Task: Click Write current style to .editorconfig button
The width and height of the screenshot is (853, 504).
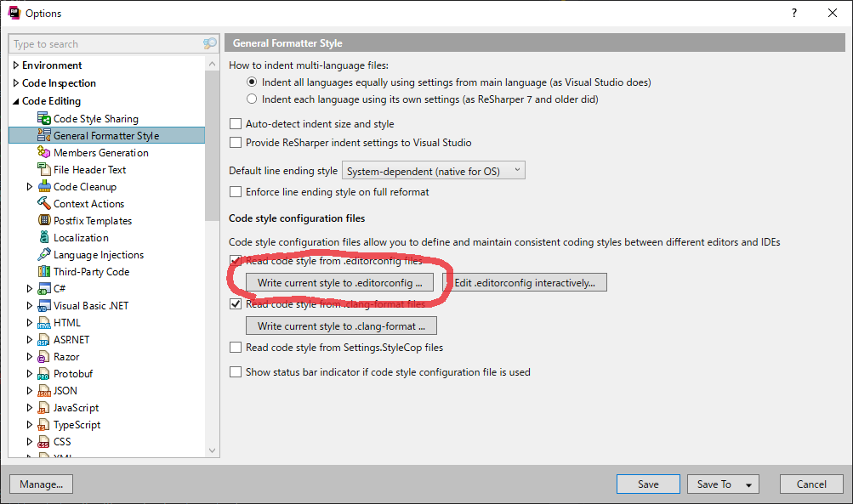Action: click(x=339, y=283)
